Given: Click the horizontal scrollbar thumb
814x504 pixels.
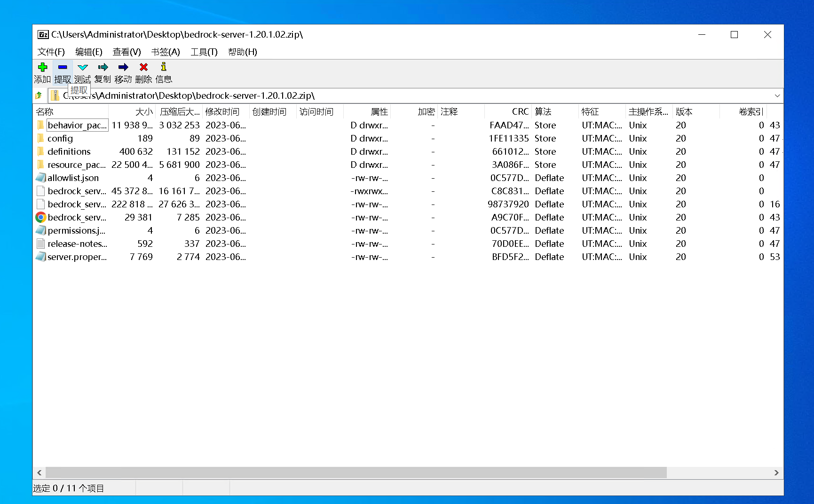Looking at the screenshot, I should tap(356, 472).
